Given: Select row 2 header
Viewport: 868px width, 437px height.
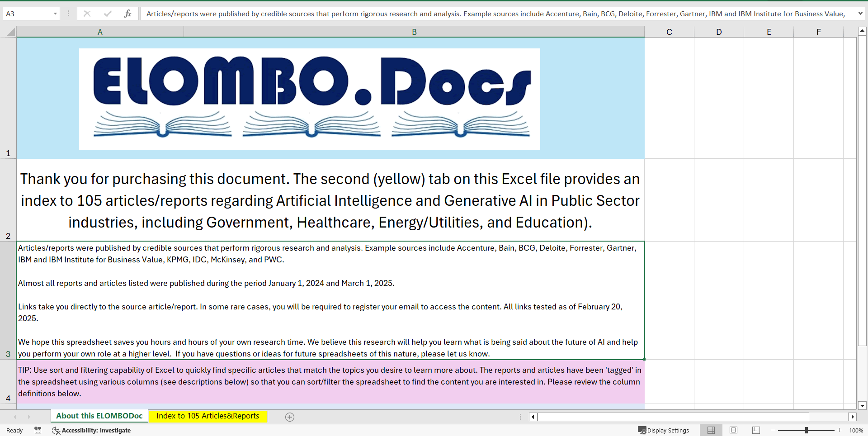Looking at the screenshot, I should click(x=8, y=200).
